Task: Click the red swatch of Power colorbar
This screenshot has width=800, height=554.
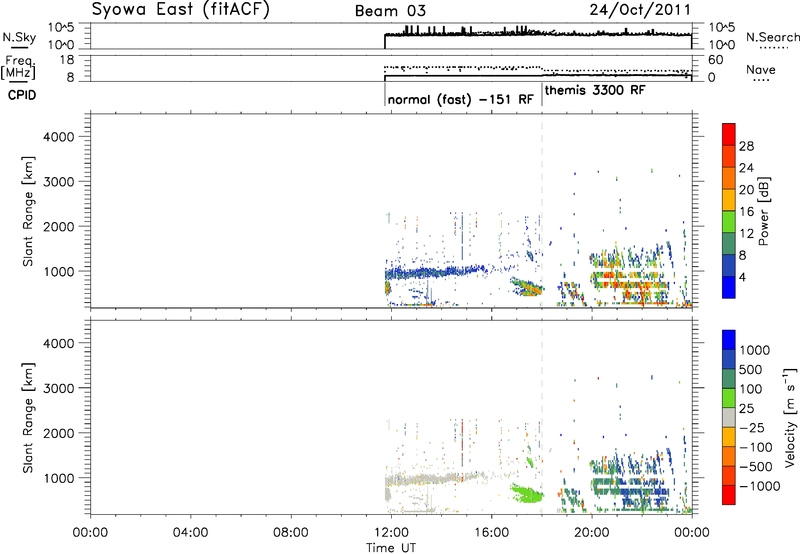Action: click(x=729, y=134)
